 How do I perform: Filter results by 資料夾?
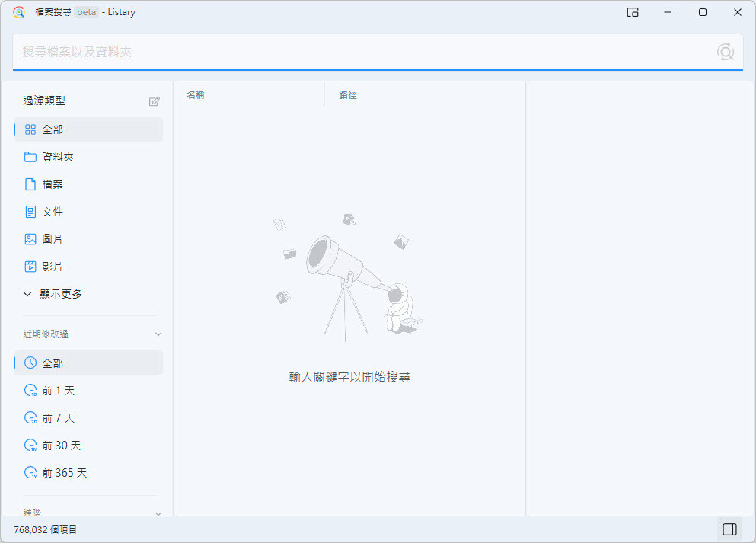tap(88, 157)
